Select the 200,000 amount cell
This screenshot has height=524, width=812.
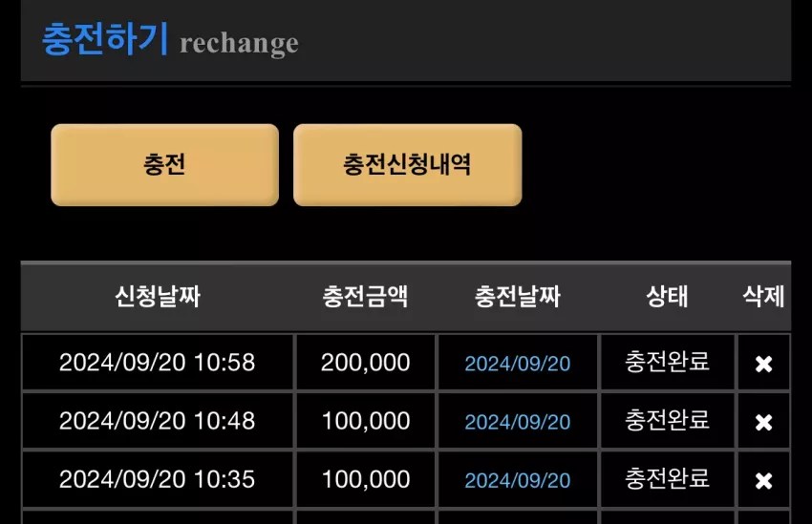pyautogui.click(x=366, y=362)
